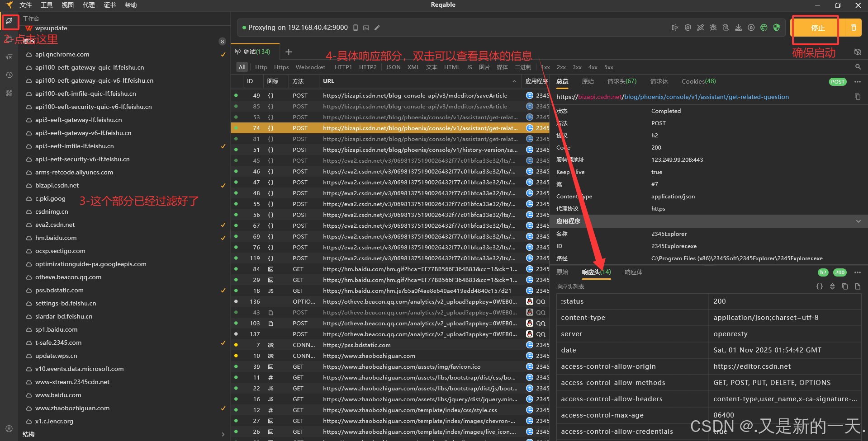Open search with the magnifier icon
Image resolution: width=868 pixels, height=441 pixels.
pyautogui.click(x=858, y=67)
